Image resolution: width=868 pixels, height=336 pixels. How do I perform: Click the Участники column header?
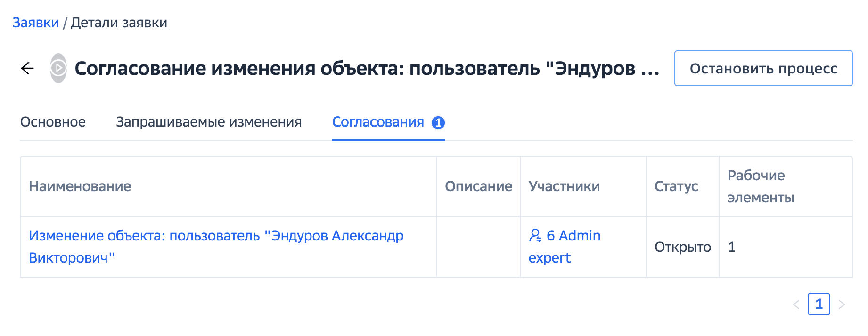tap(564, 186)
